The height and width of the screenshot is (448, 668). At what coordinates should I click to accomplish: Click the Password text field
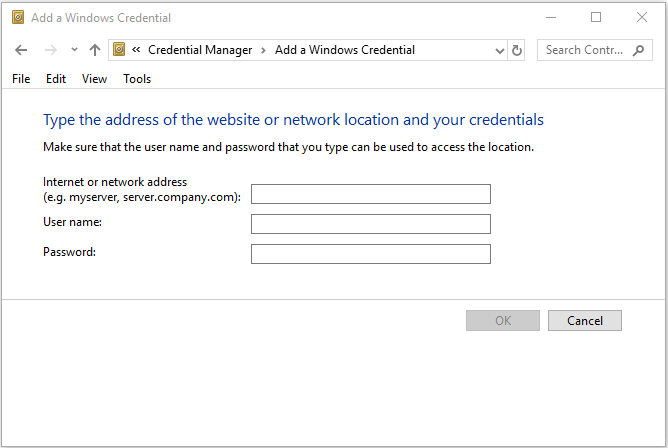point(371,254)
